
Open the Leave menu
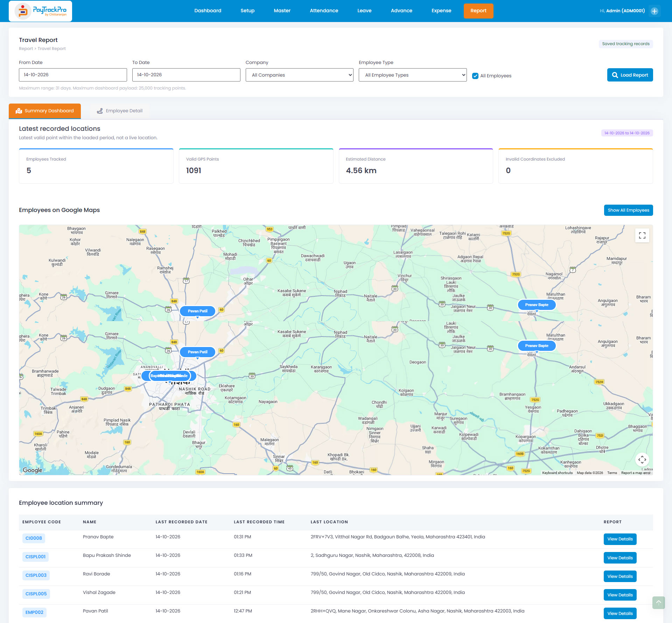click(364, 11)
